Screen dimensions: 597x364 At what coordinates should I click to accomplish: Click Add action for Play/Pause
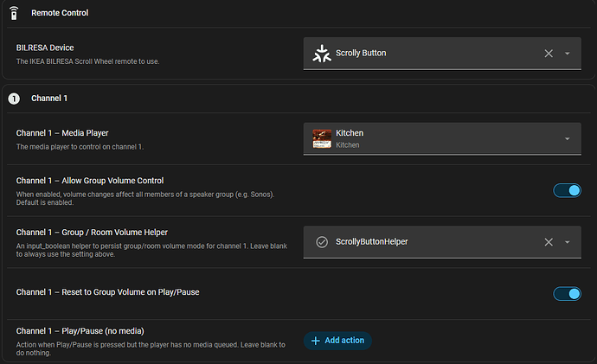click(337, 341)
